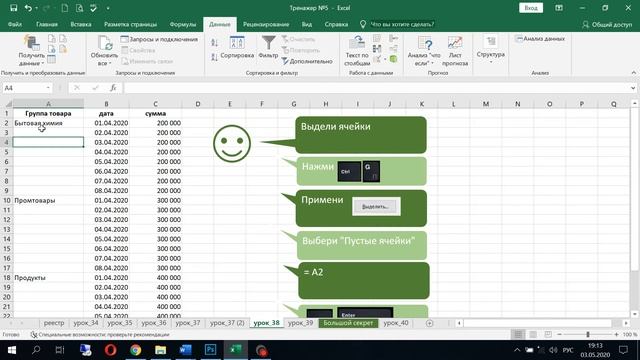Open Запросы и подключения pane

coord(160,39)
